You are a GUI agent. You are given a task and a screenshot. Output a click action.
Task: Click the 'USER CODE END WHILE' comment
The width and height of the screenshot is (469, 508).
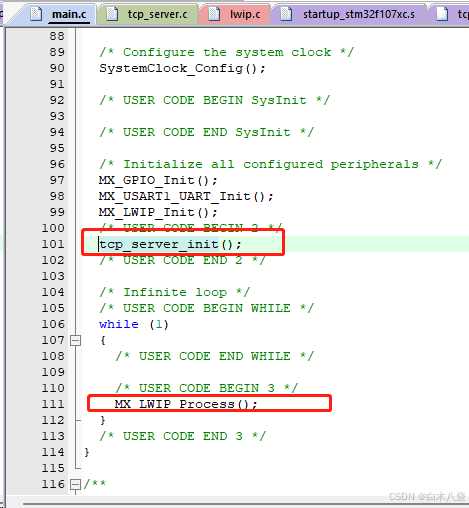click(215, 356)
